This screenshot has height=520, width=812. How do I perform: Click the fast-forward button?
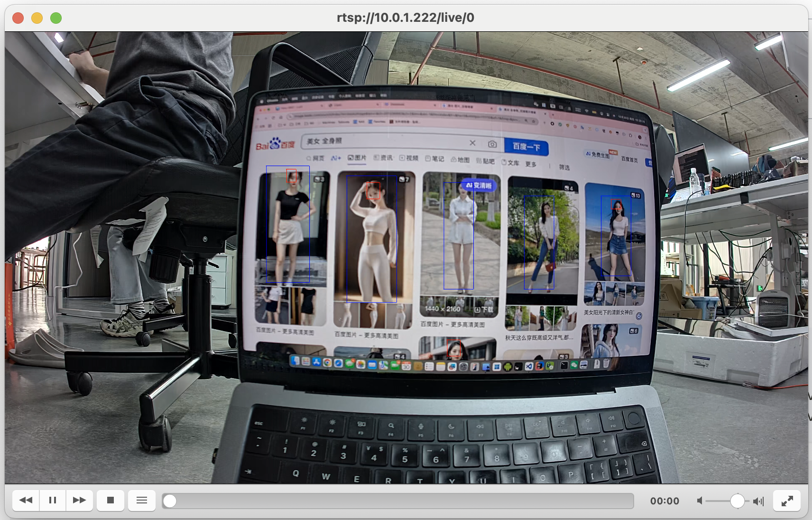[79, 500]
